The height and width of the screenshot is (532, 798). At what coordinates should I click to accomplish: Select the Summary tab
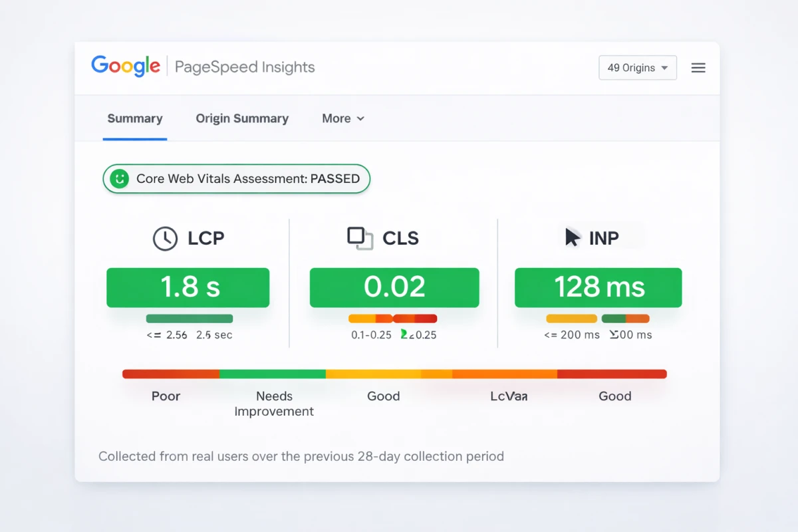(x=134, y=118)
